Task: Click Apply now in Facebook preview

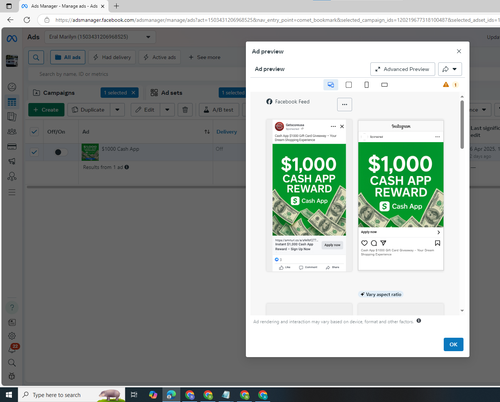Action: click(x=332, y=245)
